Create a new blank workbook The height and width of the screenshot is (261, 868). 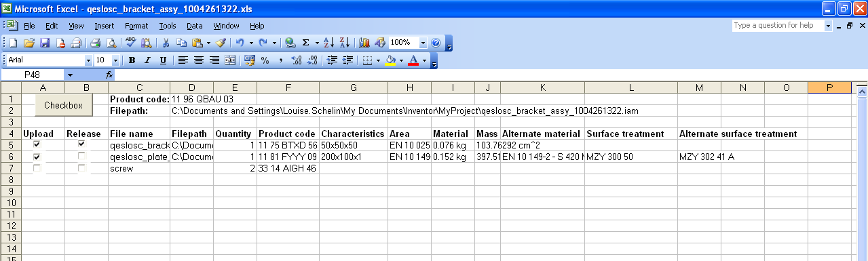click(13, 43)
